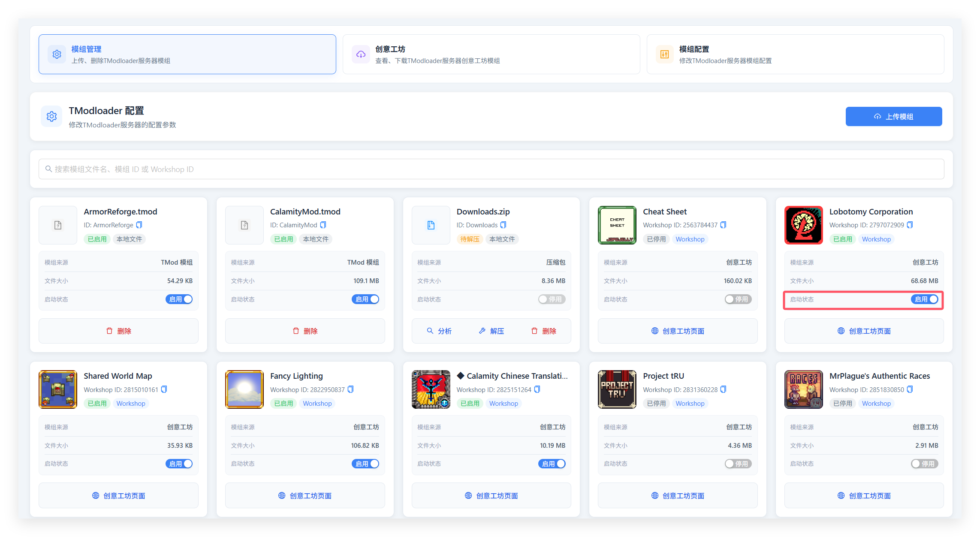Click the TModloader 配置 gear icon
The width and height of the screenshot is (980, 537).
pos(51,116)
